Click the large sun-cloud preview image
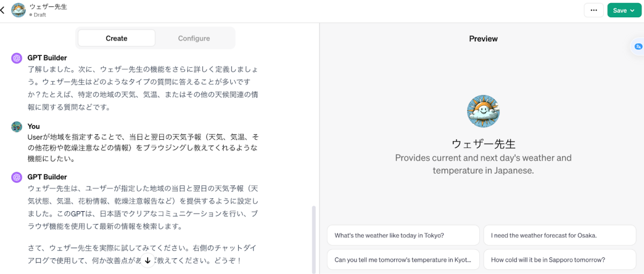This screenshot has width=644, height=274. pos(483,111)
